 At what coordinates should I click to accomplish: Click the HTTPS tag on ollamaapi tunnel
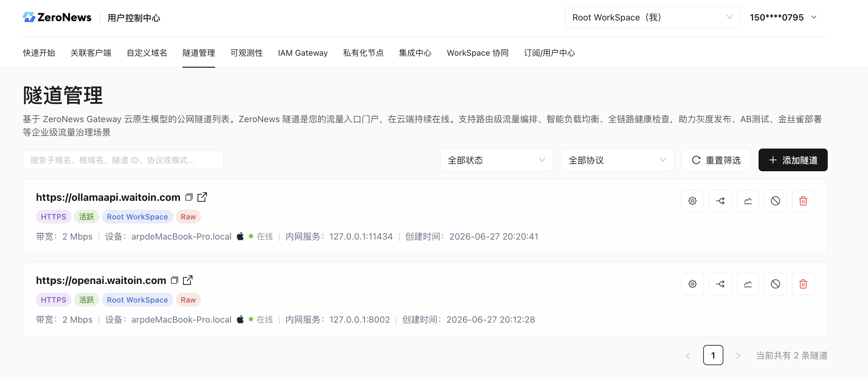[x=53, y=217]
